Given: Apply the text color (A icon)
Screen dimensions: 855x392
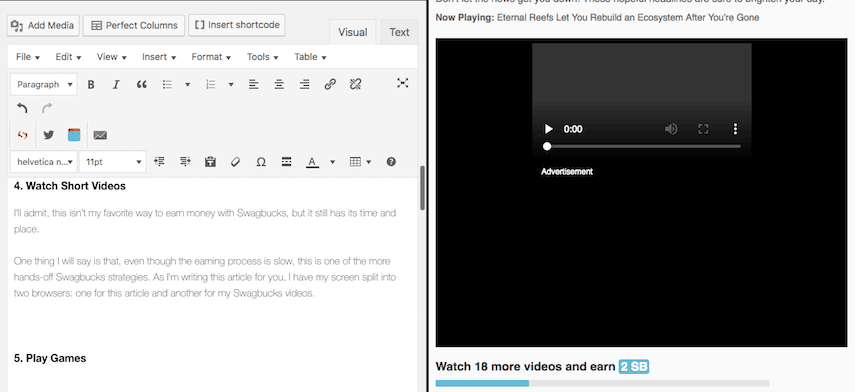Looking at the screenshot, I should coord(312,162).
